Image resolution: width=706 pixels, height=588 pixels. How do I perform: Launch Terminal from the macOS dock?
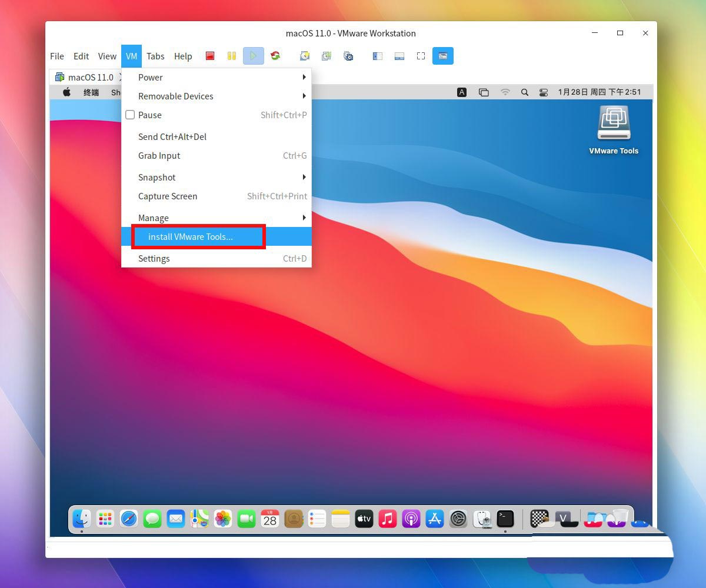[505, 519]
